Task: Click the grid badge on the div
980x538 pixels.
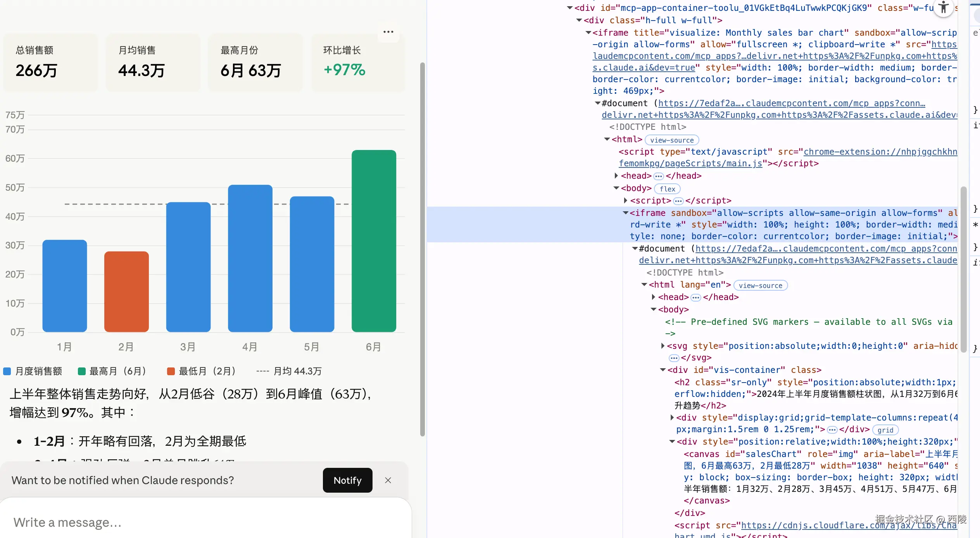Action: pos(885,430)
